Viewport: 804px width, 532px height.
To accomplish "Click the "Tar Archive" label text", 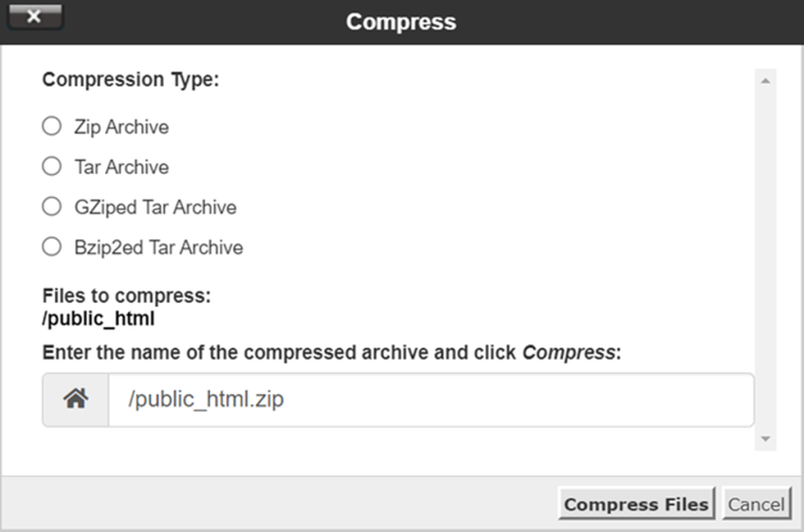I will [121, 167].
